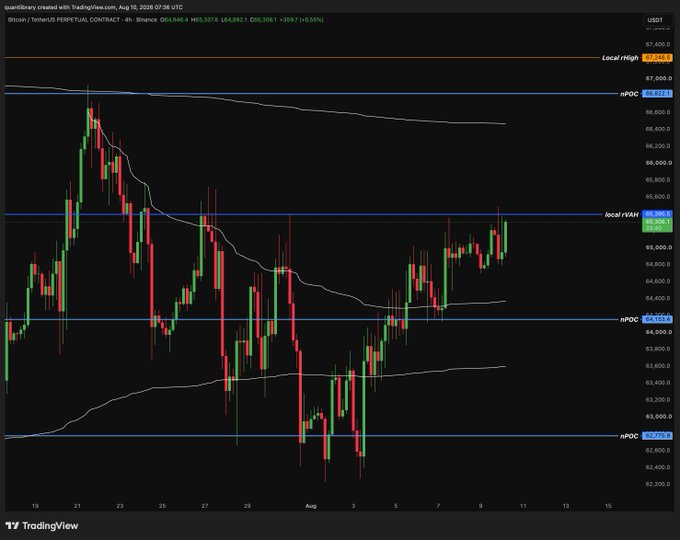The width and height of the screenshot is (680, 540).
Task: Click the 63,400.0 price axis label
Action: pyautogui.click(x=658, y=383)
